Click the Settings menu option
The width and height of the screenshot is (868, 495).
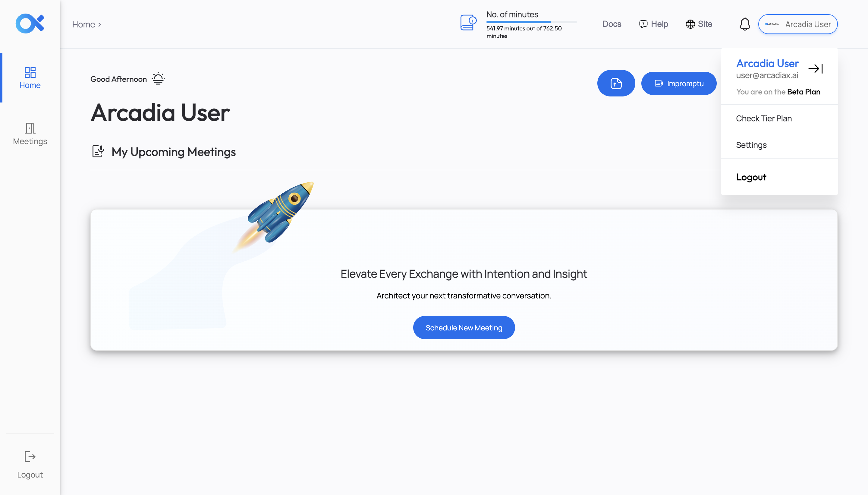[751, 144]
